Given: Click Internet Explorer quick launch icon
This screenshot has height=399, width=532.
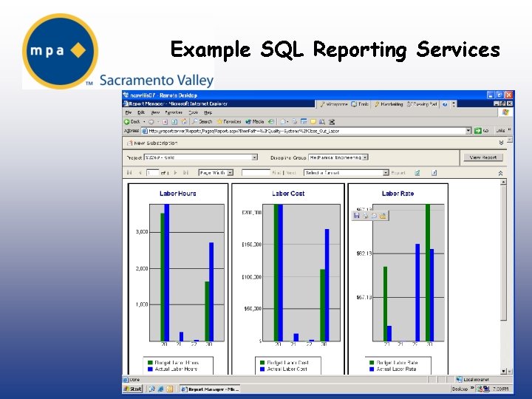Looking at the screenshot, I should [x=160, y=389].
